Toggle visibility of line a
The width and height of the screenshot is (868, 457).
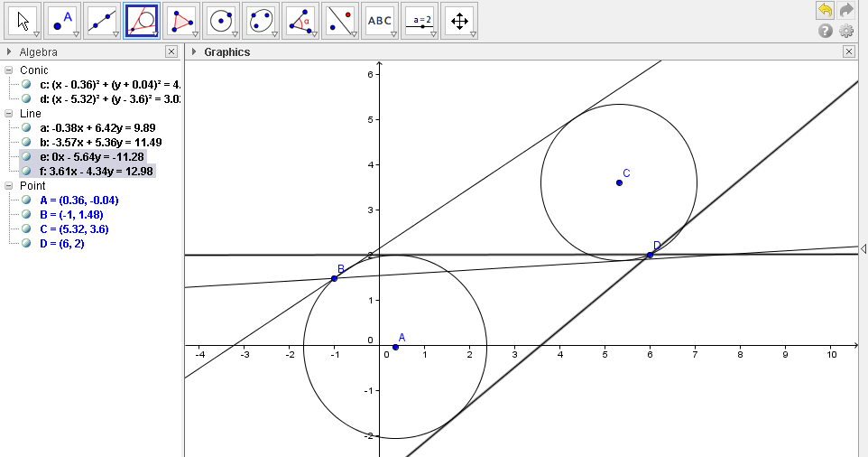click(x=26, y=127)
